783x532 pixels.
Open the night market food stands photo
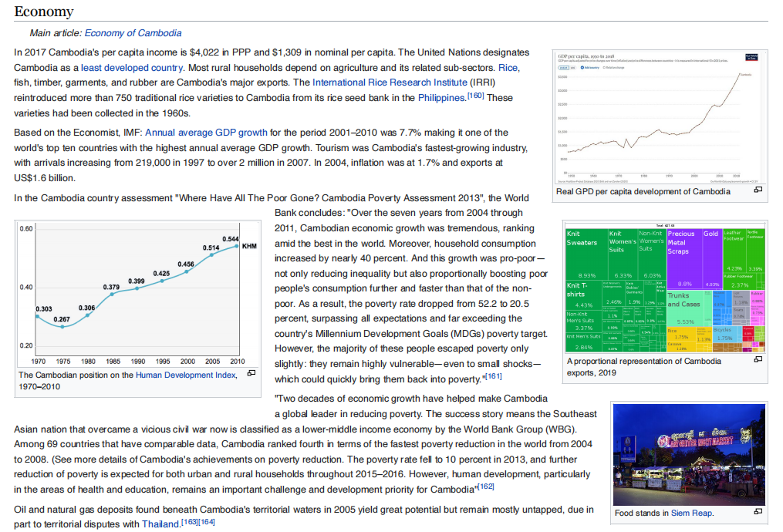coord(689,455)
